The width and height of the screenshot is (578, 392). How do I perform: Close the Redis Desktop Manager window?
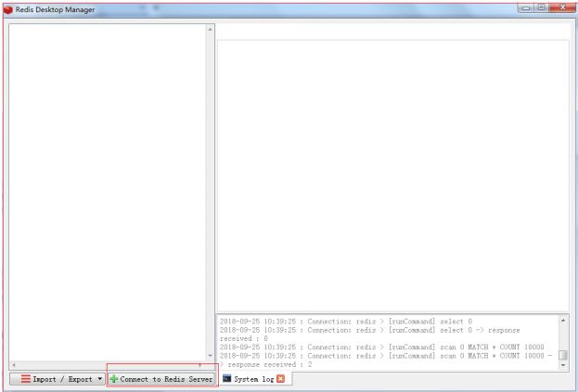pos(562,7)
